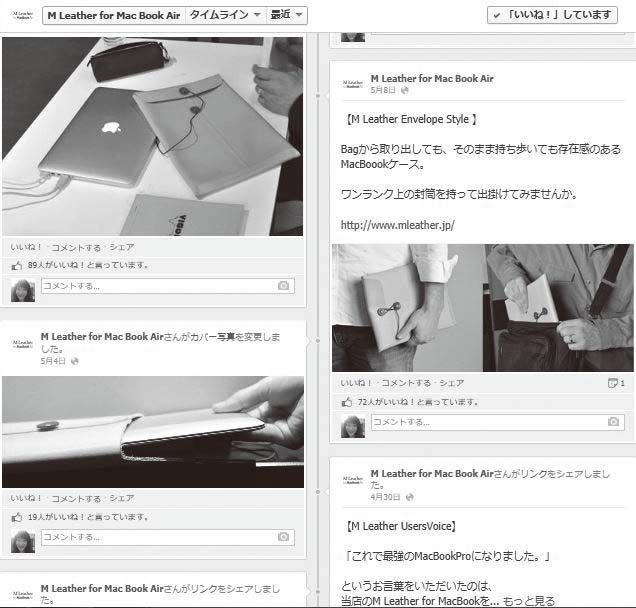Open the 最近 dropdown in header

coord(286,15)
